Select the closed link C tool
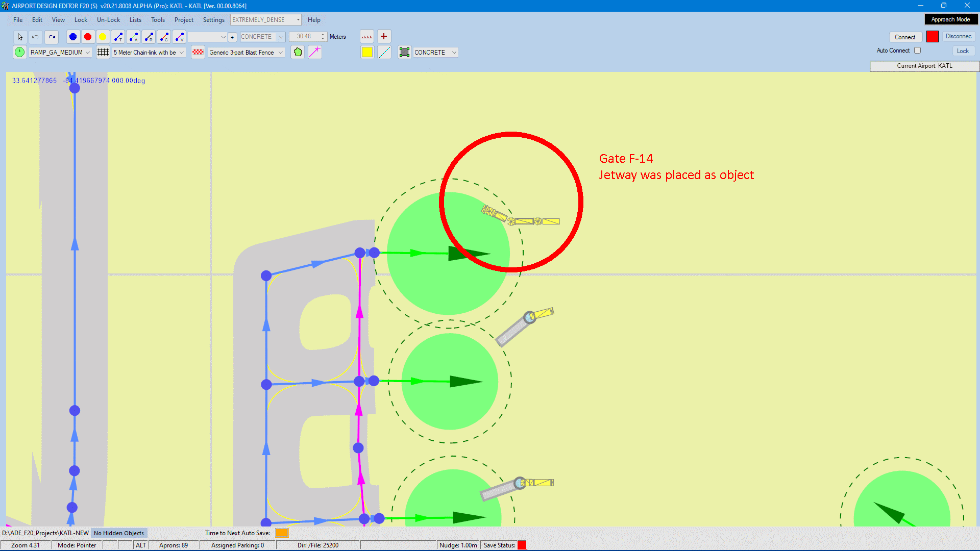The height and width of the screenshot is (551, 980). 164,37
